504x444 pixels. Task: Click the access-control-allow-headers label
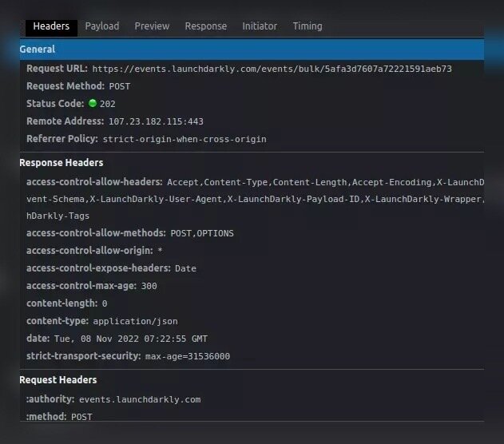94,182
